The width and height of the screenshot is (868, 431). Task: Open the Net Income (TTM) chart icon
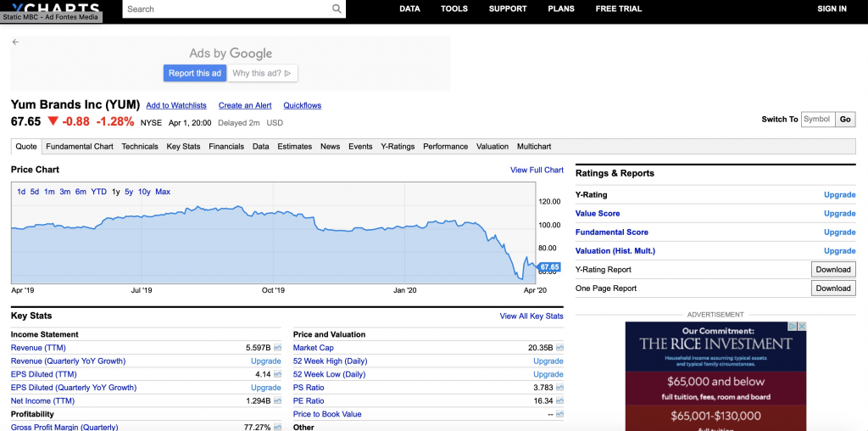pyautogui.click(x=277, y=401)
